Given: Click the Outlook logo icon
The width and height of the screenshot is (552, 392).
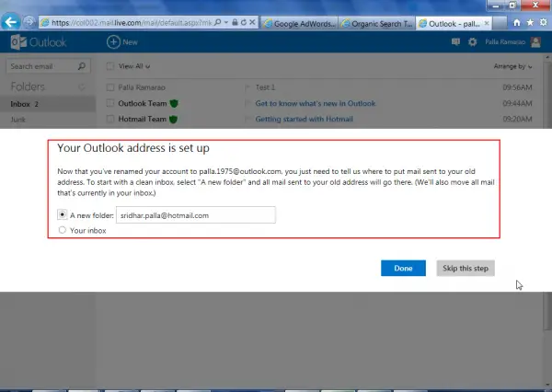Looking at the screenshot, I should tap(16, 42).
